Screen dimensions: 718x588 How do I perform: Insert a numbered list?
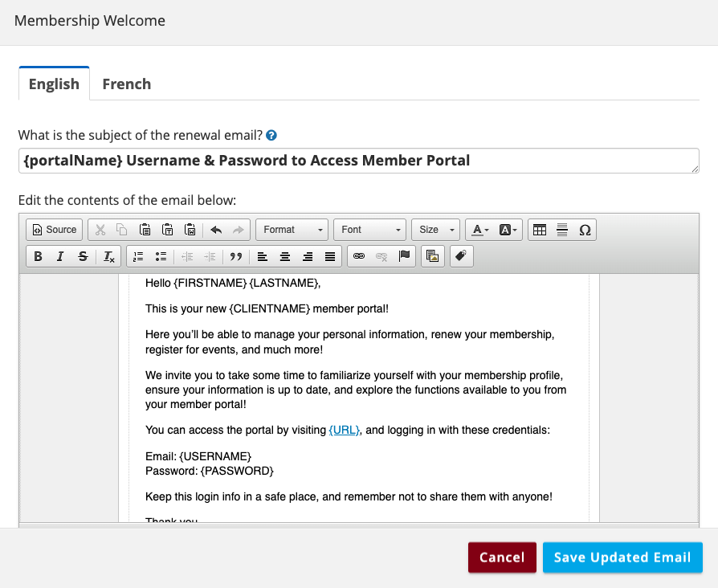click(x=138, y=257)
